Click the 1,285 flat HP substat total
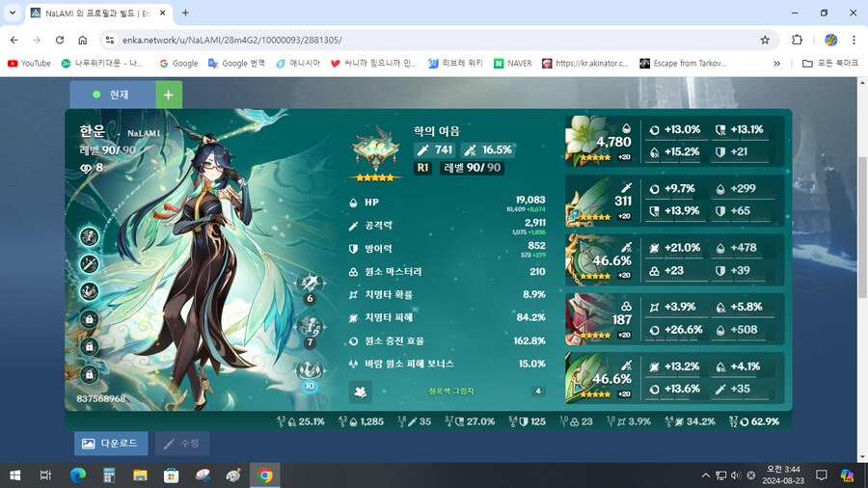 click(361, 421)
